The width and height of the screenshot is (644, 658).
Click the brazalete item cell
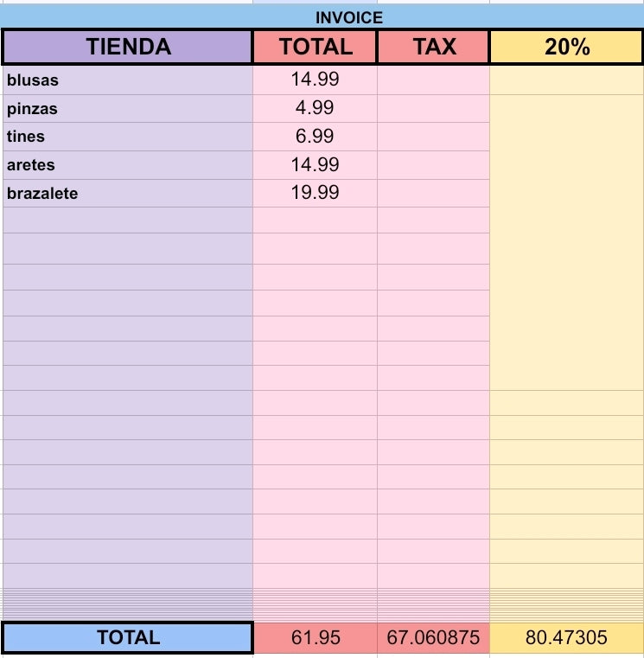click(128, 194)
